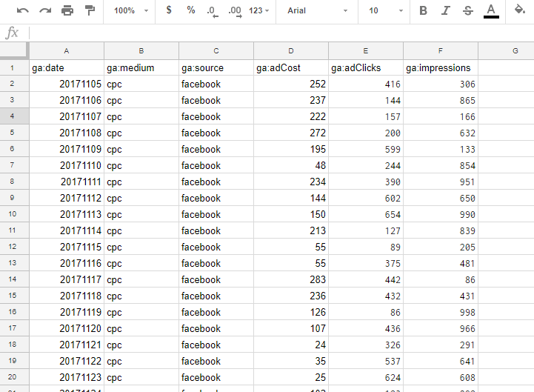534x392 pixels.
Task: Click the Undo icon
Action: 22,10
